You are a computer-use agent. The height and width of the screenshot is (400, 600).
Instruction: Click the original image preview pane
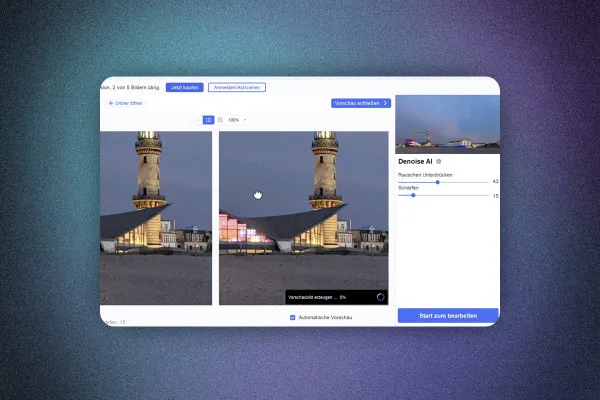point(156,218)
